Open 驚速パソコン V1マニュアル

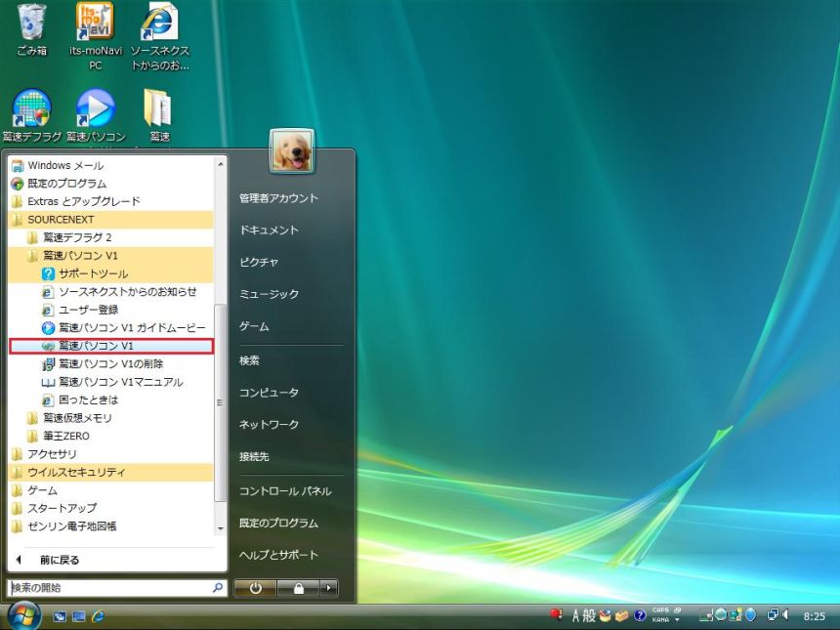[111, 382]
